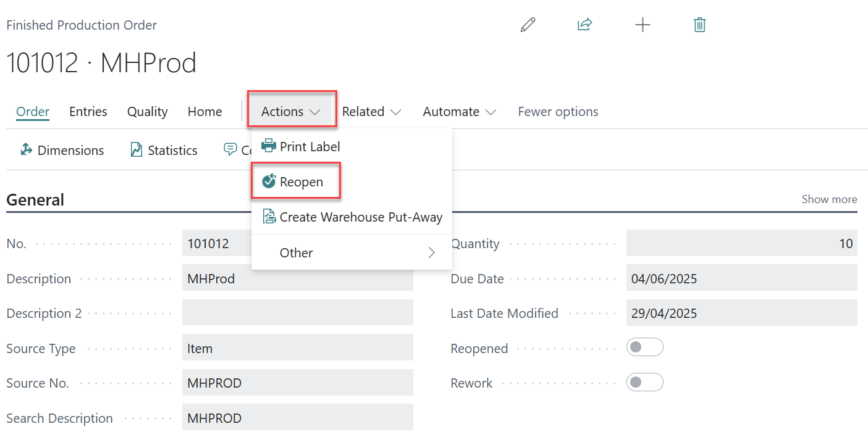This screenshot has height=437, width=868.
Task: Click Fewer options
Action: 557,112
